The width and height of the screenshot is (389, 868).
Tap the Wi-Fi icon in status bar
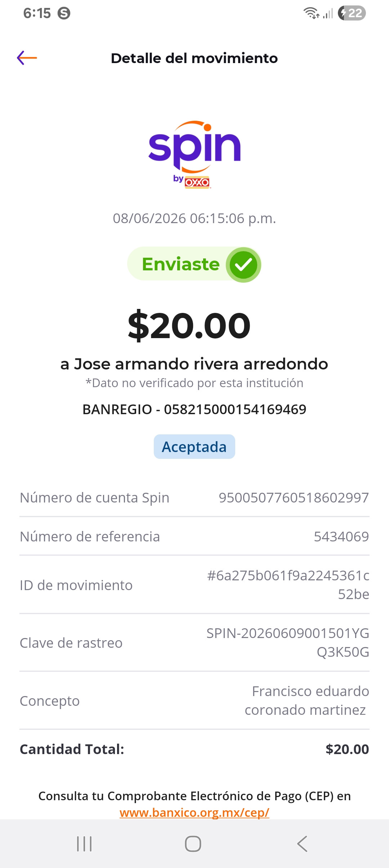(311, 13)
